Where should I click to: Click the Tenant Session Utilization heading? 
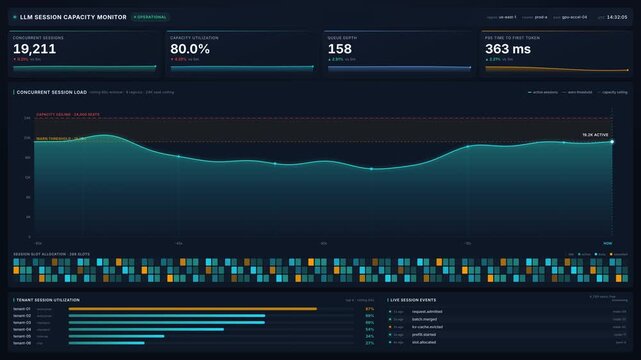pyautogui.click(x=48, y=300)
